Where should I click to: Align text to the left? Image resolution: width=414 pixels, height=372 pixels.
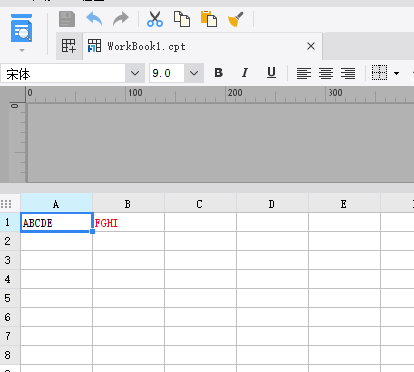click(x=304, y=73)
